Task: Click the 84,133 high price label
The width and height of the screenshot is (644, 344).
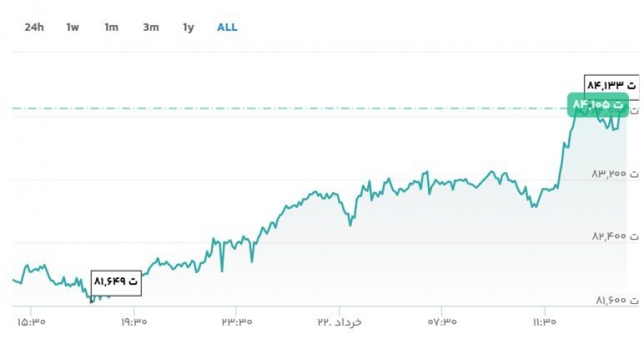Action: [x=612, y=85]
